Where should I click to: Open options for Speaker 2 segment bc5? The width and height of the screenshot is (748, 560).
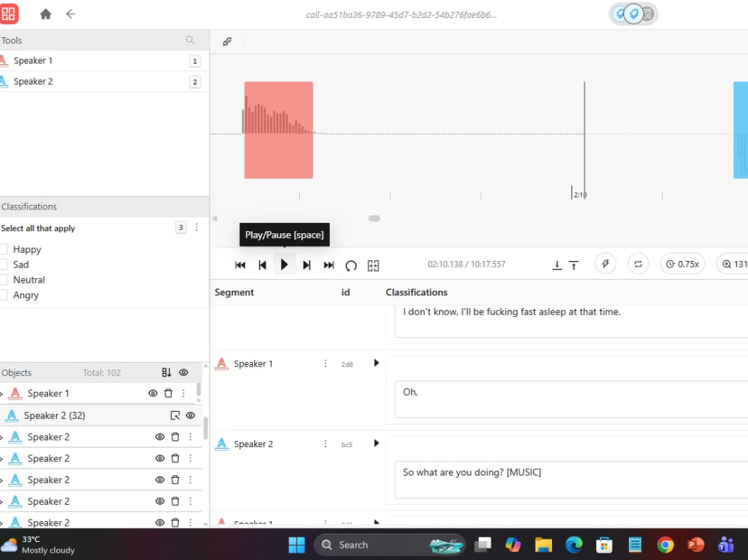click(325, 444)
